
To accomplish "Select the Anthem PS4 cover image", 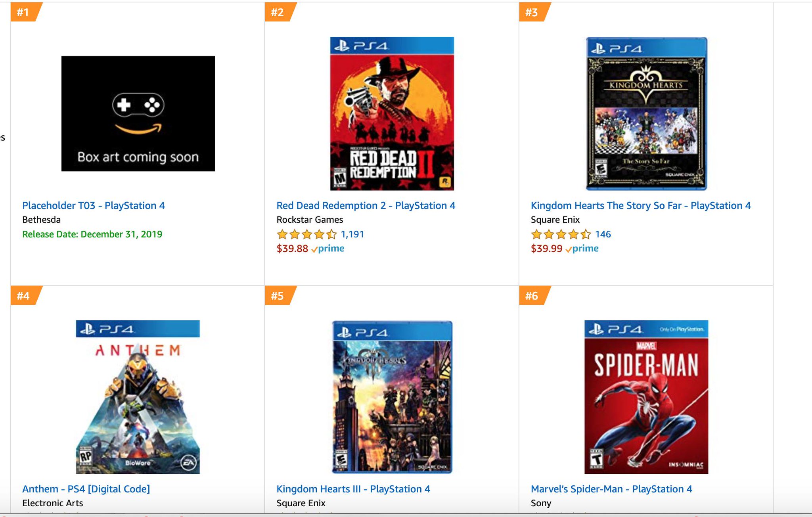I will (x=138, y=397).
